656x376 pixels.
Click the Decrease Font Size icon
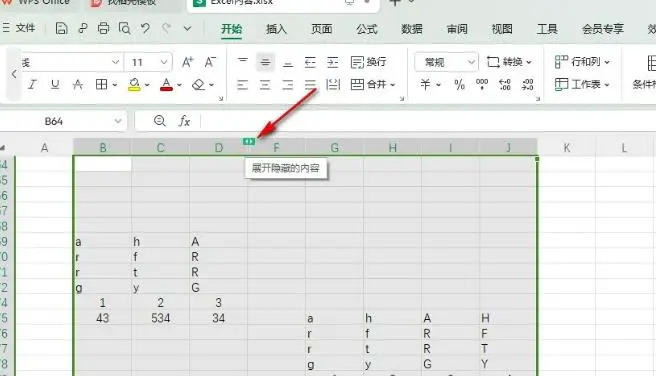click(210, 62)
